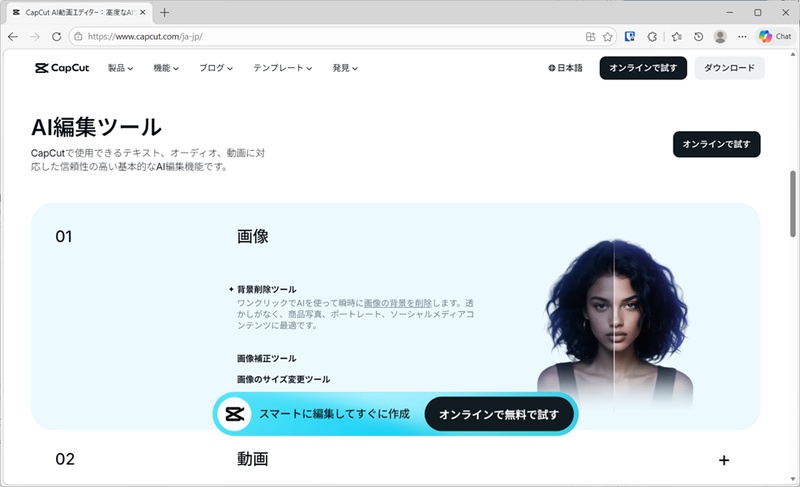Expand the ブログ dropdown menu
This screenshot has width=800, height=487.
tap(216, 68)
